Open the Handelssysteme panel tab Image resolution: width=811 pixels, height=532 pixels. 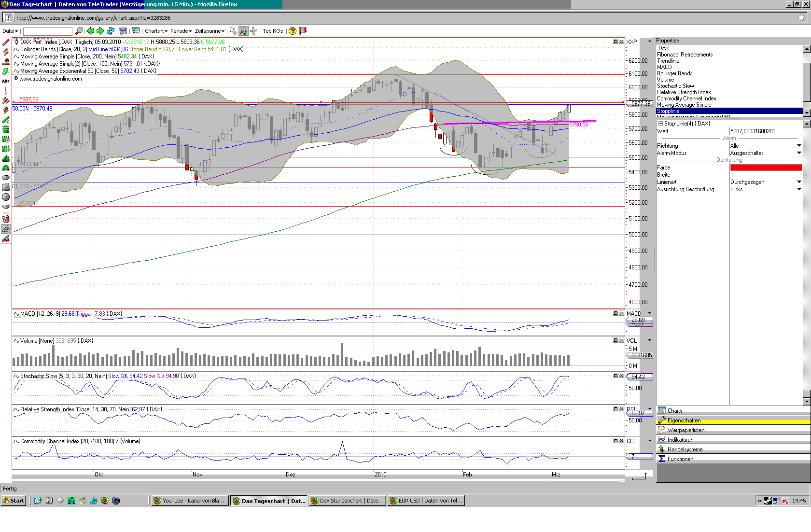pyautogui.click(x=733, y=449)
